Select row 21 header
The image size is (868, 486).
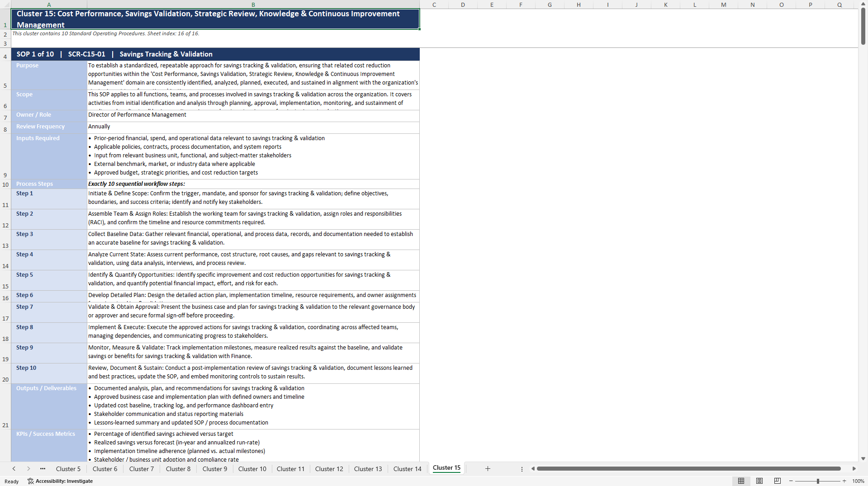click(5, 406)
